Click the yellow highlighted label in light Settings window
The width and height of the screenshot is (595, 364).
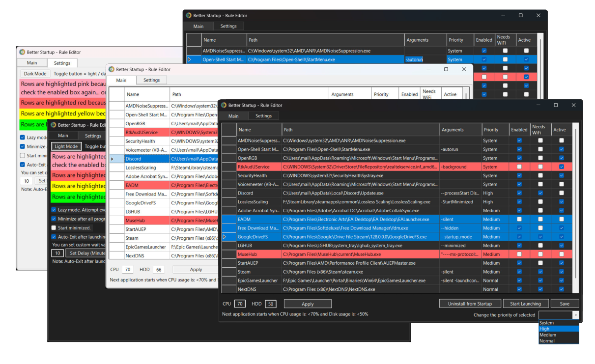tap(63, 113)
